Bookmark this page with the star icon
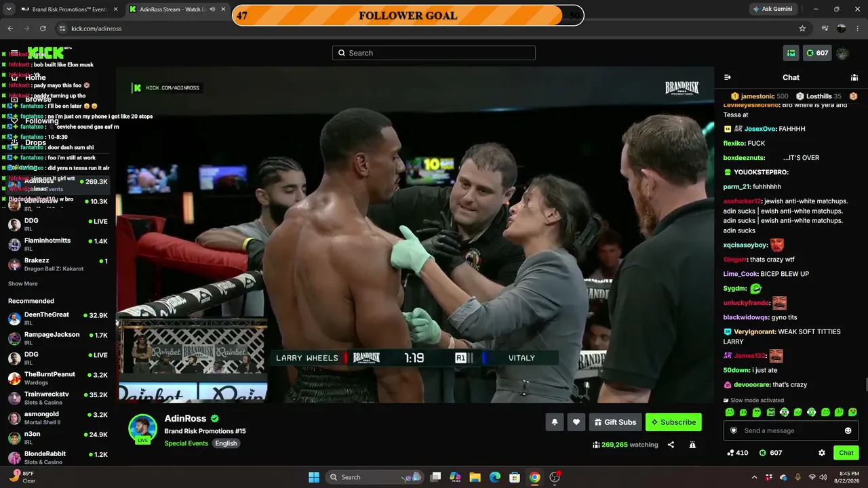The image size is (868, 488). 802,28
